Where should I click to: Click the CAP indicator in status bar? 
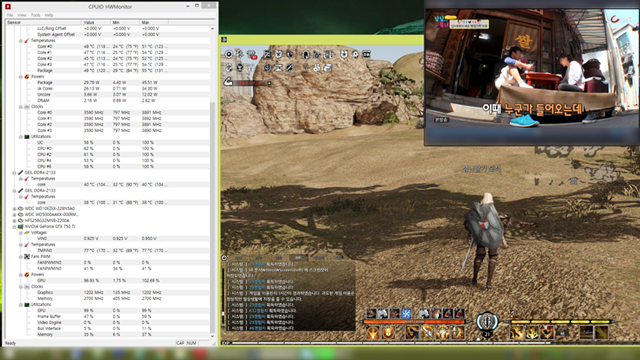coord(180,343)
